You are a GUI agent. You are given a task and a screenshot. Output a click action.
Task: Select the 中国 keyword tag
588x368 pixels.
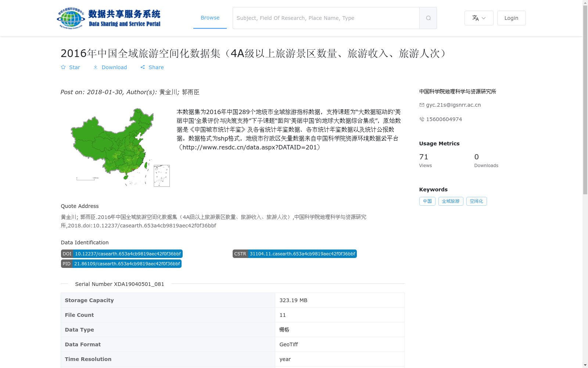[x=427, y=201]
